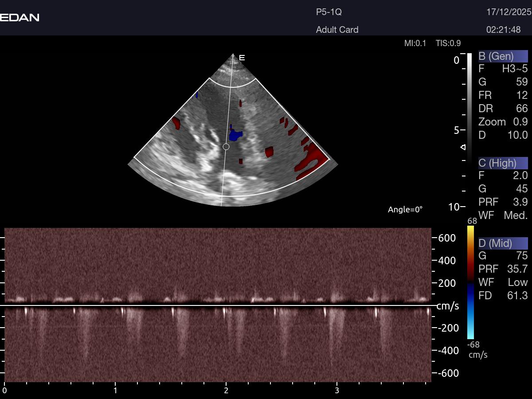Image resolution: width=532 pixels, height=399 pixels.
Task: Select the Doppler sample gate circle
Action: pos(226,147)
